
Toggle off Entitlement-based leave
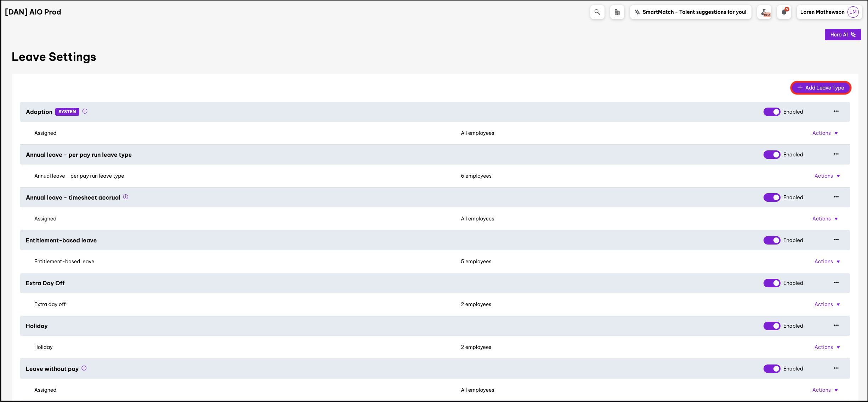[772, 240]
